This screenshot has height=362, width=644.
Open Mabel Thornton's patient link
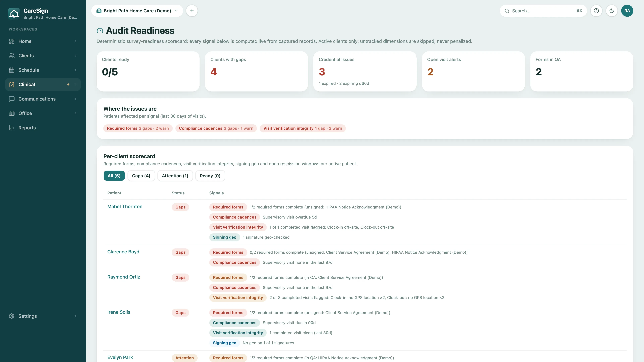pyautogui.click(x=125, y=207)
